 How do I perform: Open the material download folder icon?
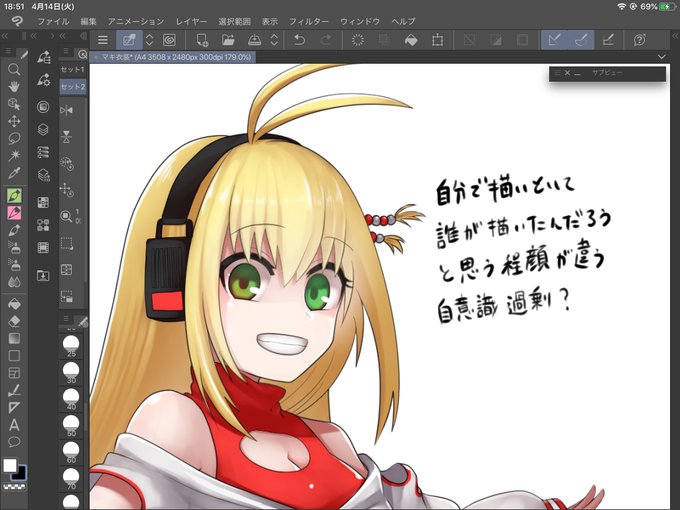click(x=43, y=275)
